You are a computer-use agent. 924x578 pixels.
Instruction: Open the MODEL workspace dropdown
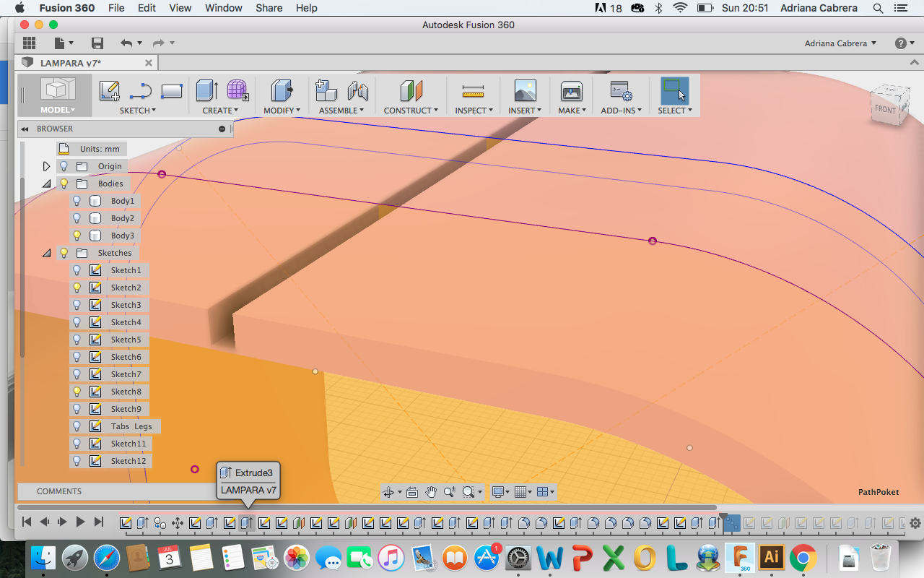[58, 110]
